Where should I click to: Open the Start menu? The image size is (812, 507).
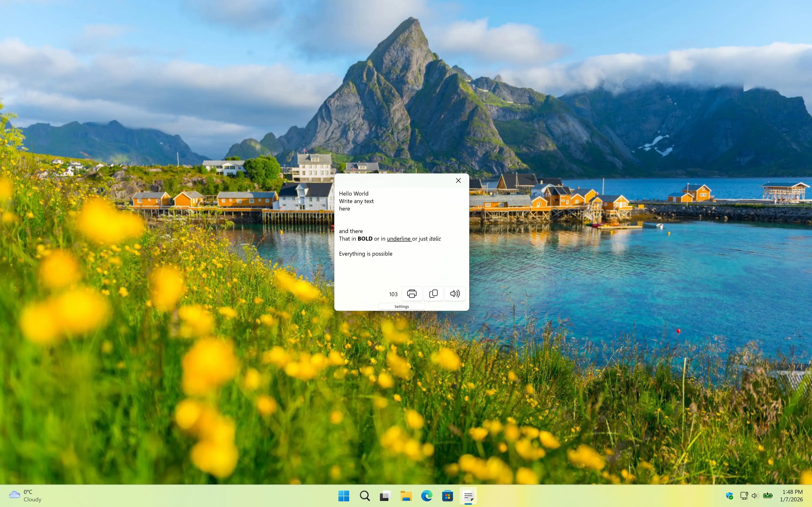pos(343,496)
